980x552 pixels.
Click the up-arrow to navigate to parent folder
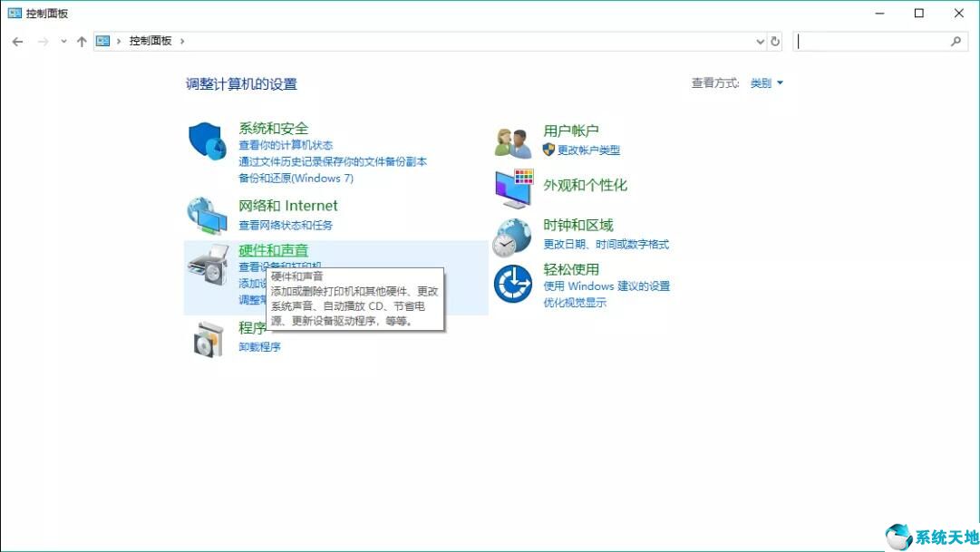click(81, 41)
